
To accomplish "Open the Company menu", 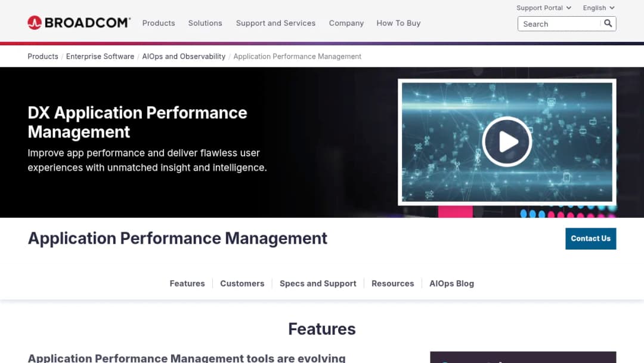I will pos(346,23).
